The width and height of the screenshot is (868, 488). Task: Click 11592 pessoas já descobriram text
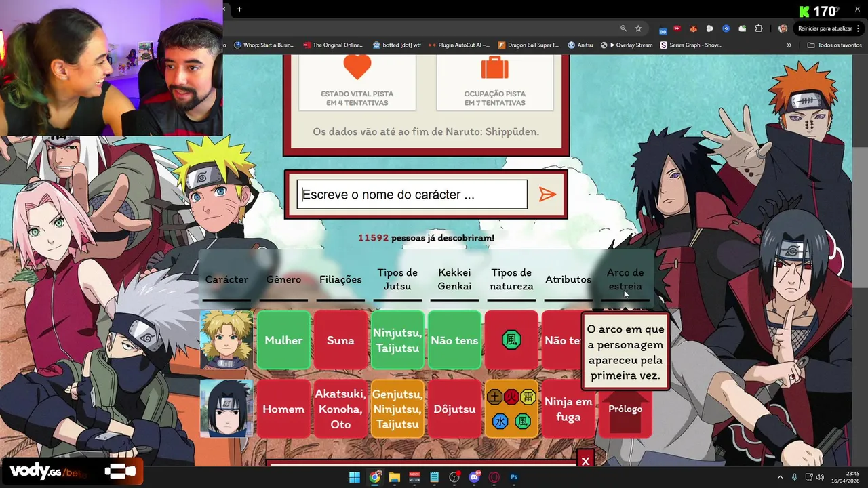click(x=426, y=238)
